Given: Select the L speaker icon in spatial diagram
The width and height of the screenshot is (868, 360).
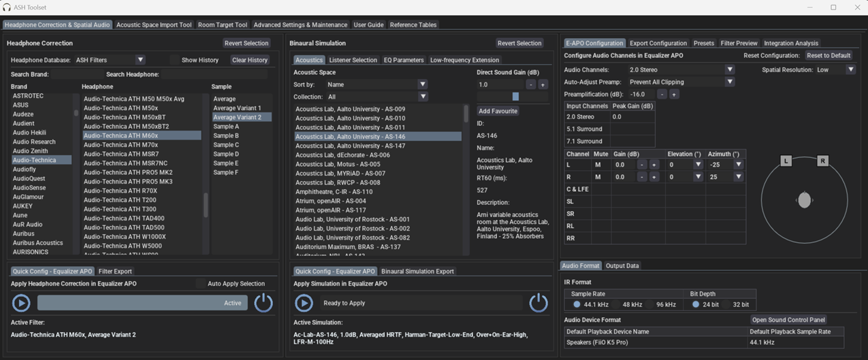Looking at the screenshot, I should tap(786, 161).
